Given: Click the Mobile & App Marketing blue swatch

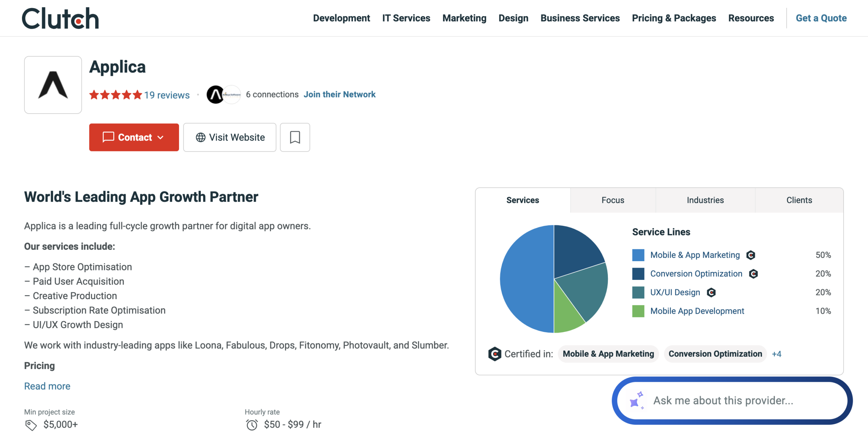Looking at the screenshot, I should point(638,255).
